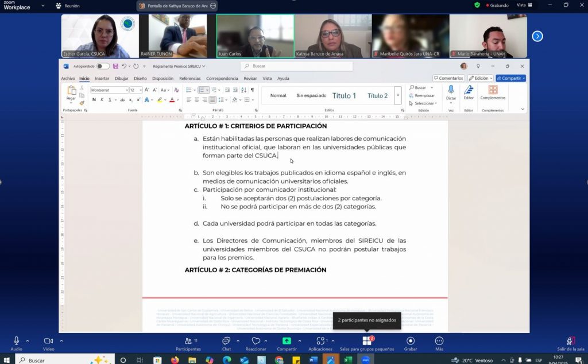588x364 pixels.
Task: Click the Grabar record button
Action: (410, 341)
